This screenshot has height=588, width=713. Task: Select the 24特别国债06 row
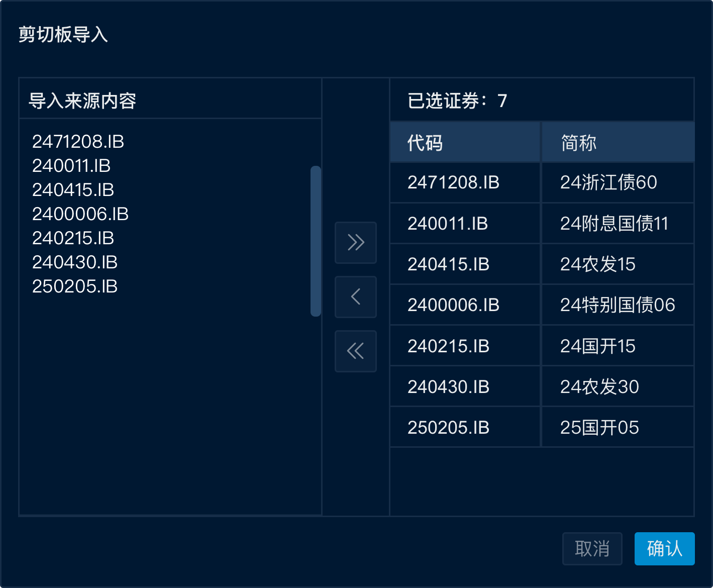coord(541,305)
